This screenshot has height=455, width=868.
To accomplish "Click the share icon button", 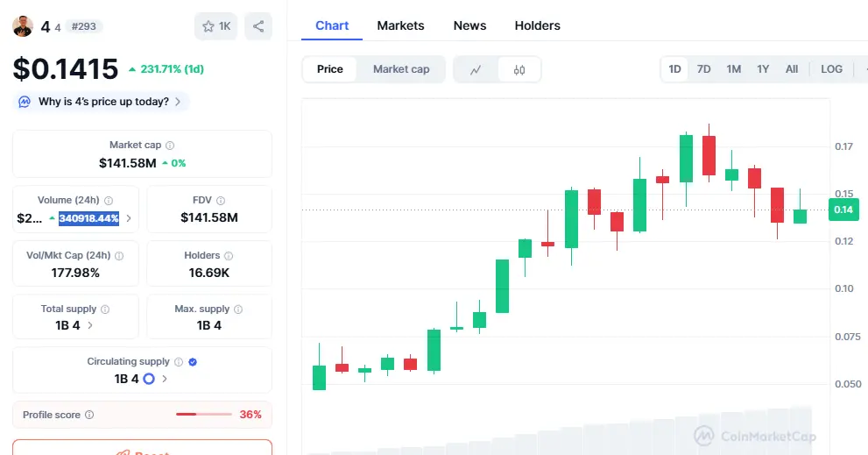I will point(258,26).
